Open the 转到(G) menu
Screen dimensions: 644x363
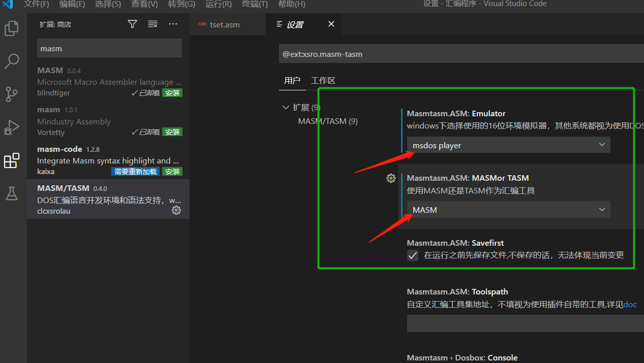pos(181,4)
